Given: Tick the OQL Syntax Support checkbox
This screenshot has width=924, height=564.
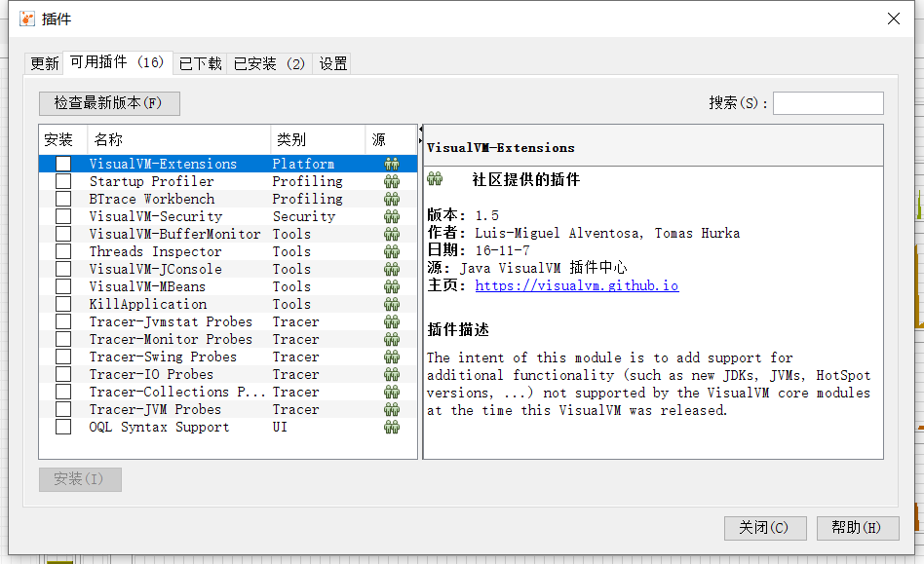Looking at the screenshot, I should pyautogui.click(x=63, y=428).
